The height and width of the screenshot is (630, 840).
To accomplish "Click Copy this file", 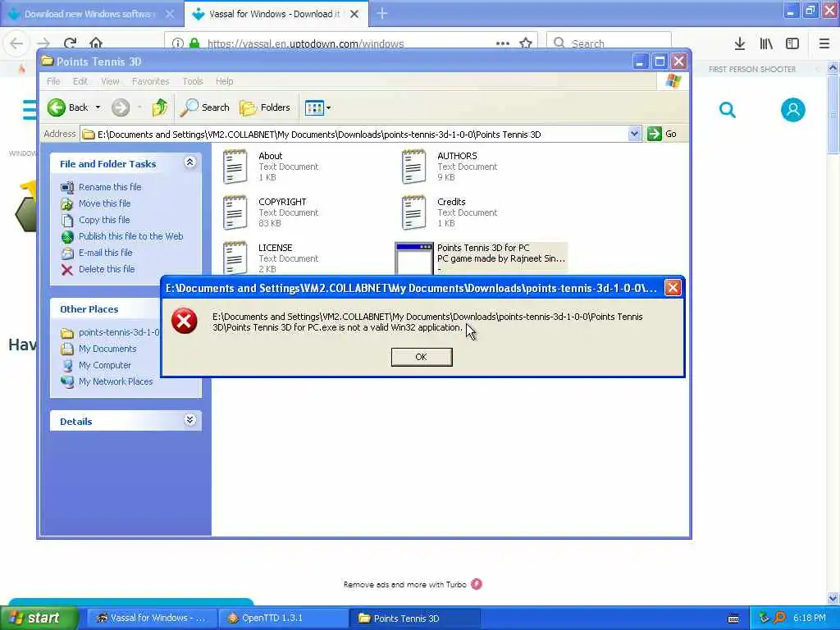I will [x=104, y=220].
